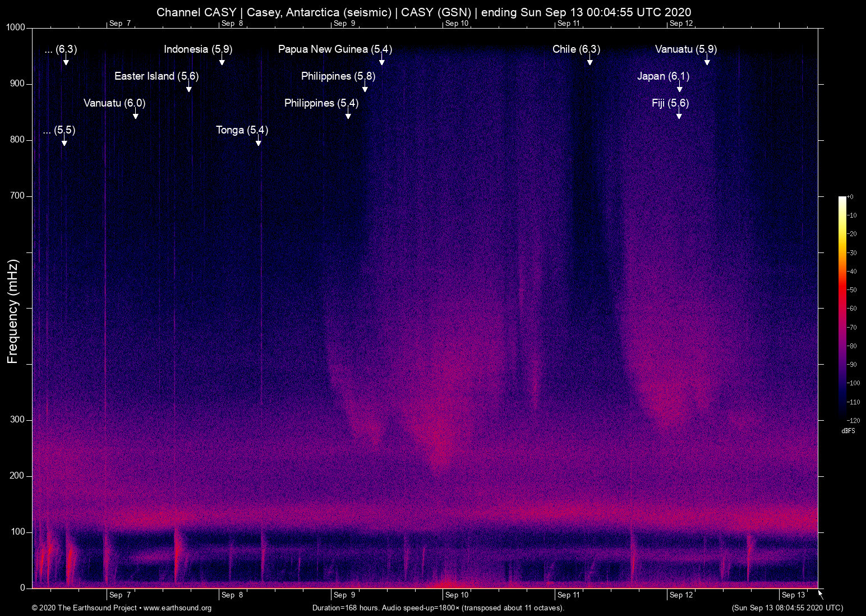The height and width of the screenshot is (616, 866).
Task: Click the Japan (6.1) annotation arrow
Action: [680, 89]
